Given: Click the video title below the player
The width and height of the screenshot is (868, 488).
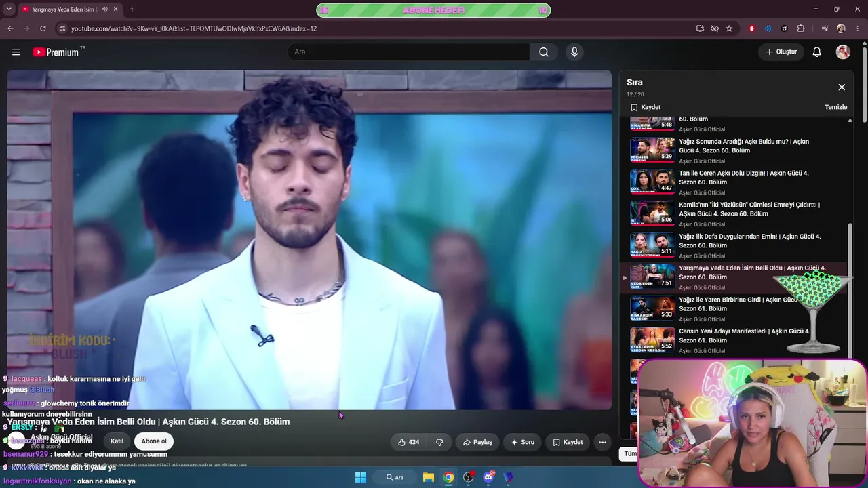Looking at the screenshot, I should tap(149, 422).
